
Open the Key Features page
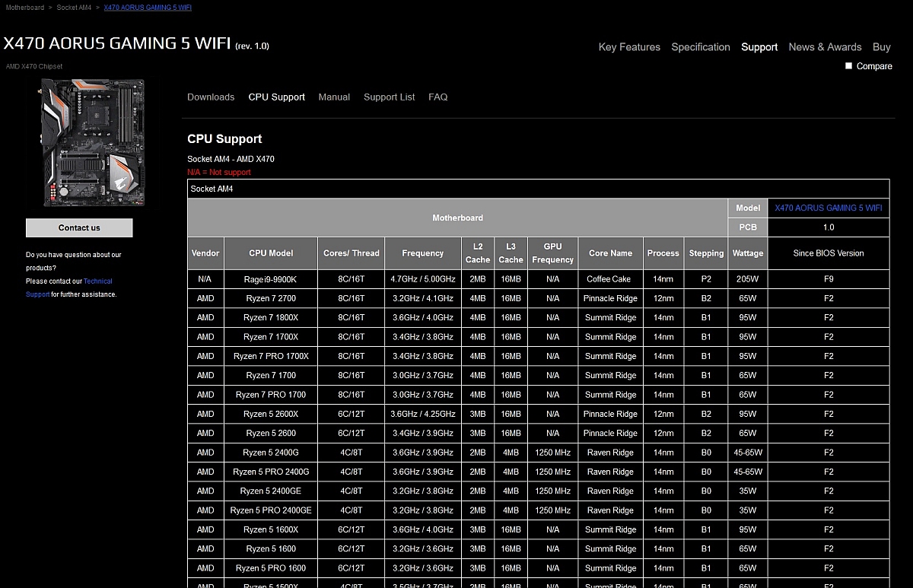629,47
